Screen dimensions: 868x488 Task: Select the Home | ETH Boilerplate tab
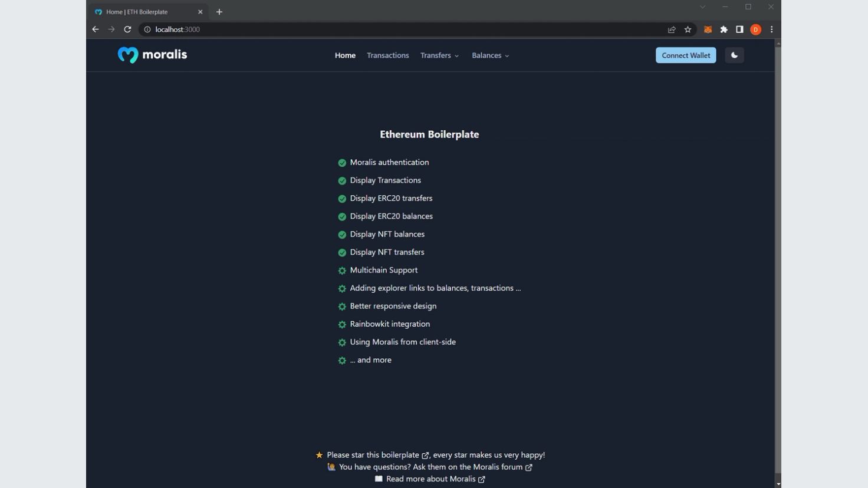click(x=147, y=12)
